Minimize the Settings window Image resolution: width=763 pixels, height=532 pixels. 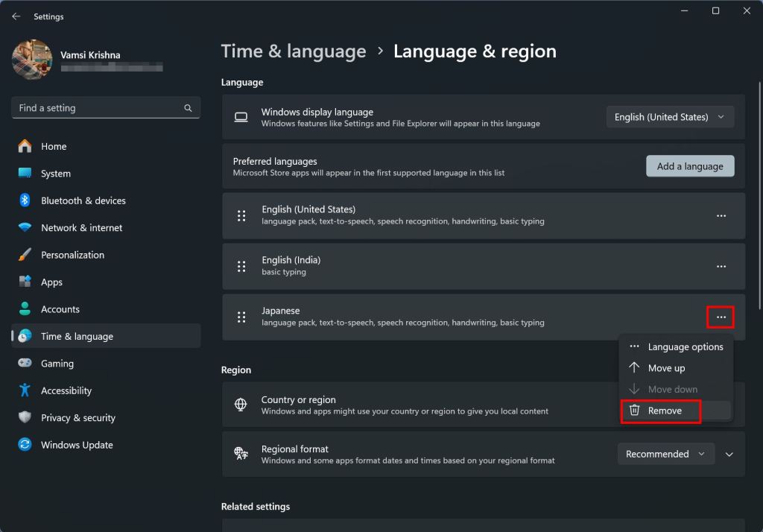(685, 10)
